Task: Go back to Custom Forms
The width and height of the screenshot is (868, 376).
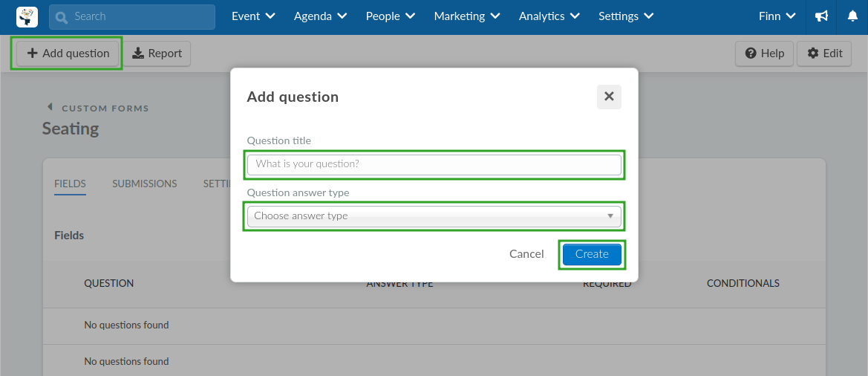Action: click(x=105, y=108)
